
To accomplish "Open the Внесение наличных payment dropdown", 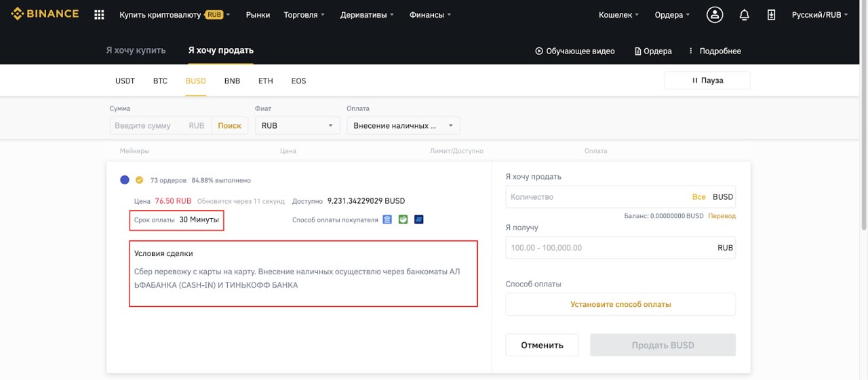I will pos(403,125).
